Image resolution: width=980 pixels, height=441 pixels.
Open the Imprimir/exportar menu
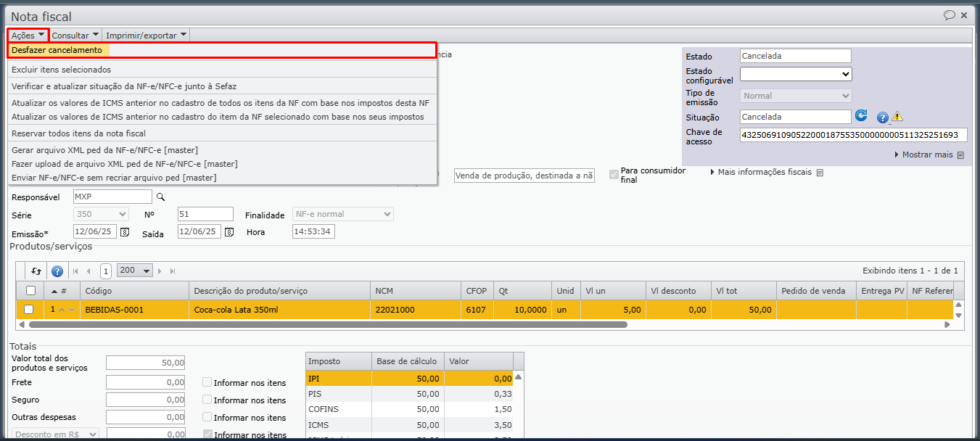pos(147,35)
